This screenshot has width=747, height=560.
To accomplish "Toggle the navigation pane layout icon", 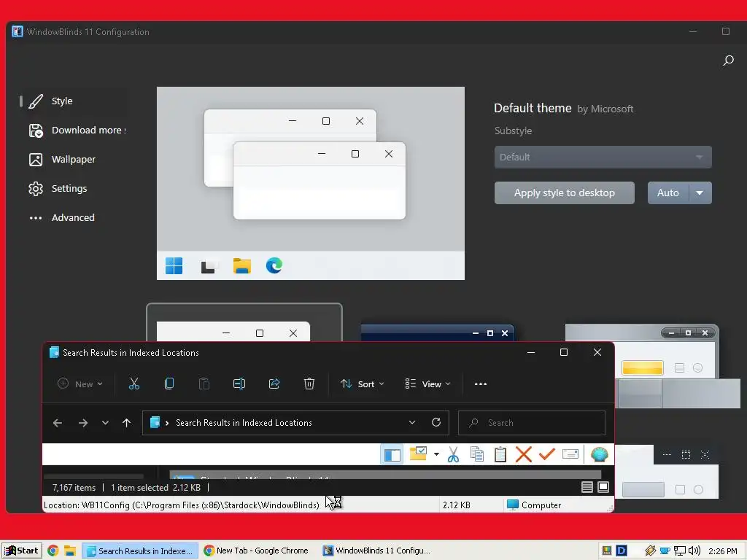I will (x=392, y=455).
